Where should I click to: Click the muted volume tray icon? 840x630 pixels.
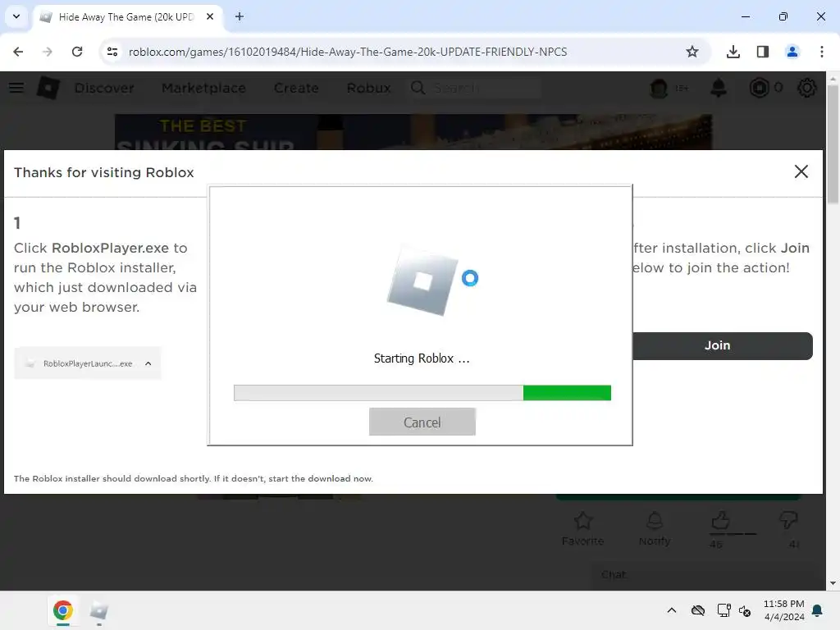point(745,610)
